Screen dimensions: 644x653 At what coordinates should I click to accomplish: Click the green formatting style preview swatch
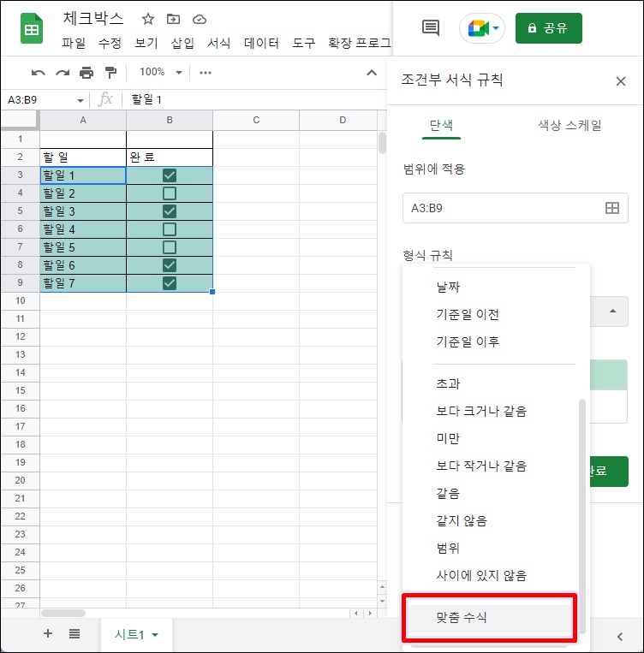[609, 375]
